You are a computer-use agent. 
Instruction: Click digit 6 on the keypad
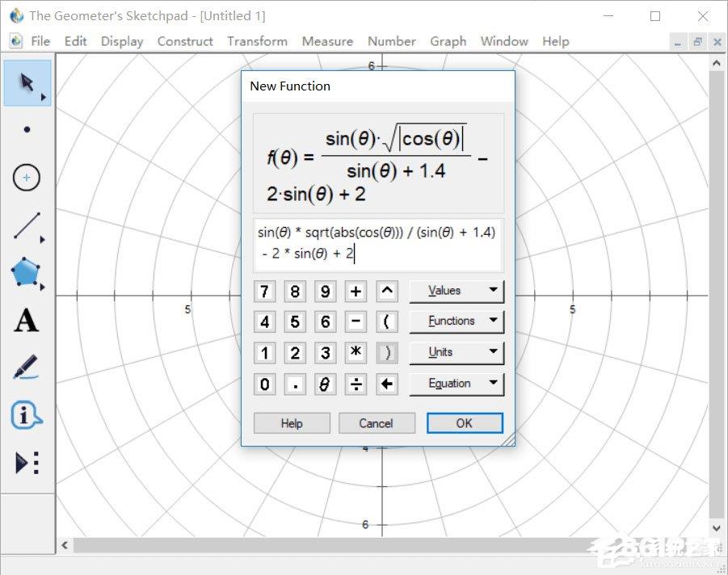(325, 321)
